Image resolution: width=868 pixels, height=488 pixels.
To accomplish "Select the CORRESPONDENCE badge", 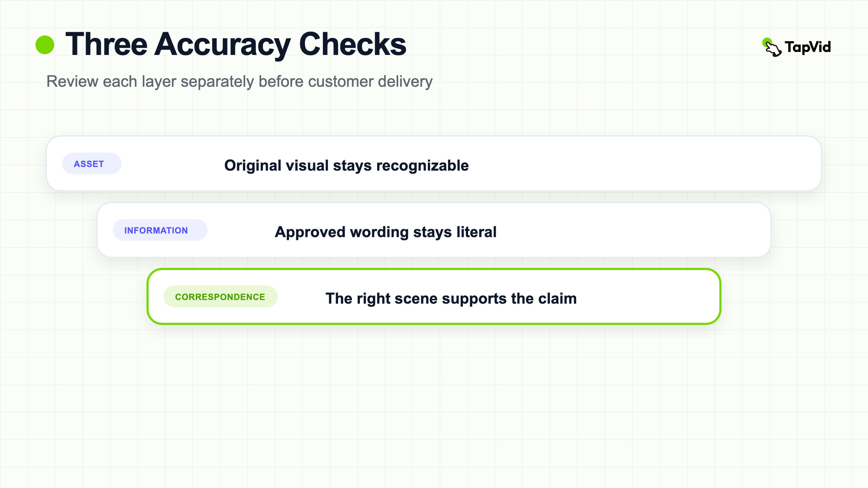I will (220, 296).
